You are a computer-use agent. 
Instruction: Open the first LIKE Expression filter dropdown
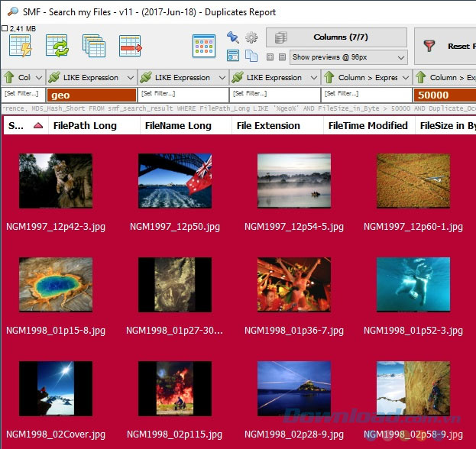(131, 78)
